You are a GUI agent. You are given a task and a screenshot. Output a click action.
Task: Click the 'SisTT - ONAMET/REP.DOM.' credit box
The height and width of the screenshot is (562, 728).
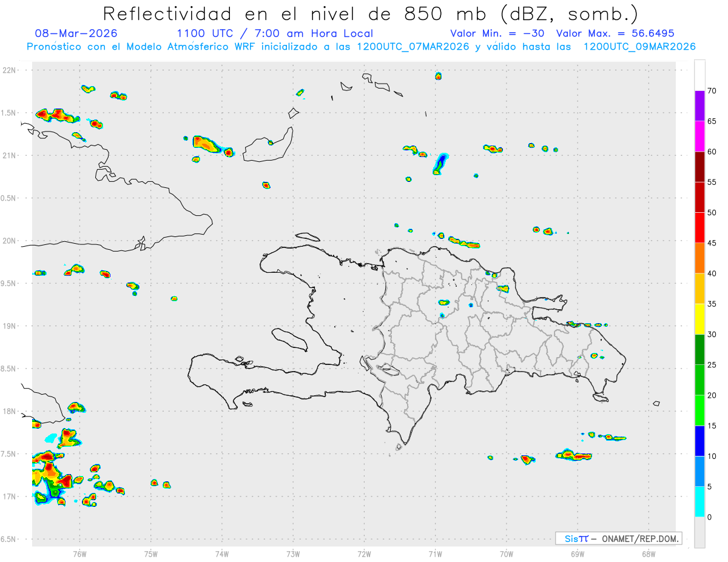618,538
